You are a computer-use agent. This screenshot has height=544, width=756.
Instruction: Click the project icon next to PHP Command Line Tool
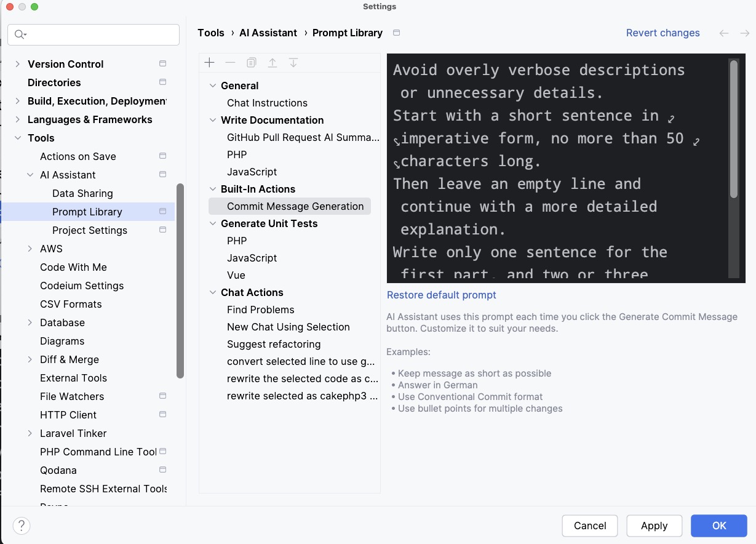point(162,452)
